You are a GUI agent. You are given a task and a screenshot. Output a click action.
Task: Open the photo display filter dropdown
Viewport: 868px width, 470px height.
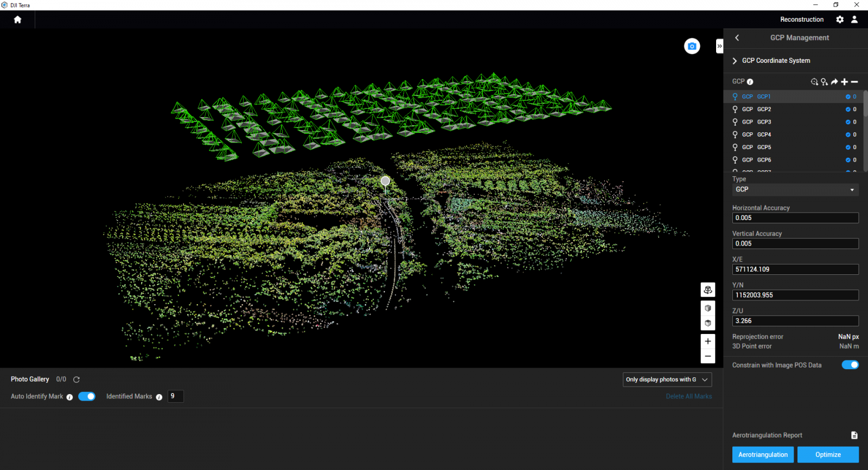click(667, 379)
